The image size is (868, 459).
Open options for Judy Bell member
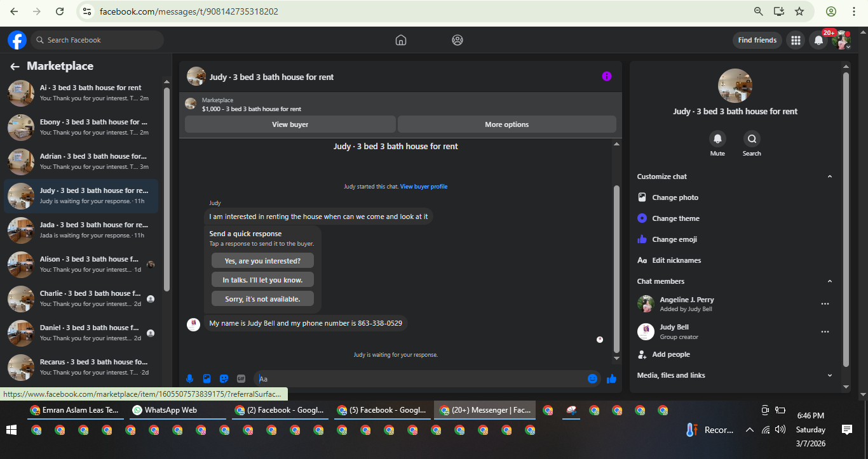(x=825, y=331)
